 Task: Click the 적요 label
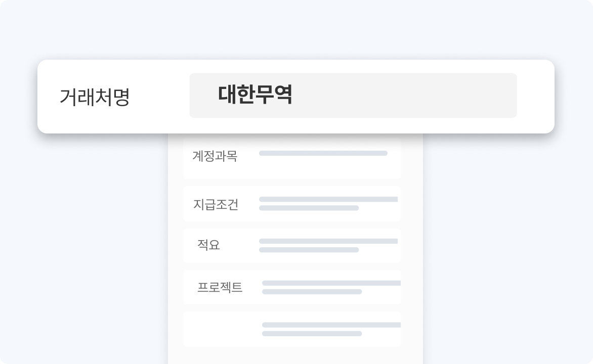click(208, 245)
